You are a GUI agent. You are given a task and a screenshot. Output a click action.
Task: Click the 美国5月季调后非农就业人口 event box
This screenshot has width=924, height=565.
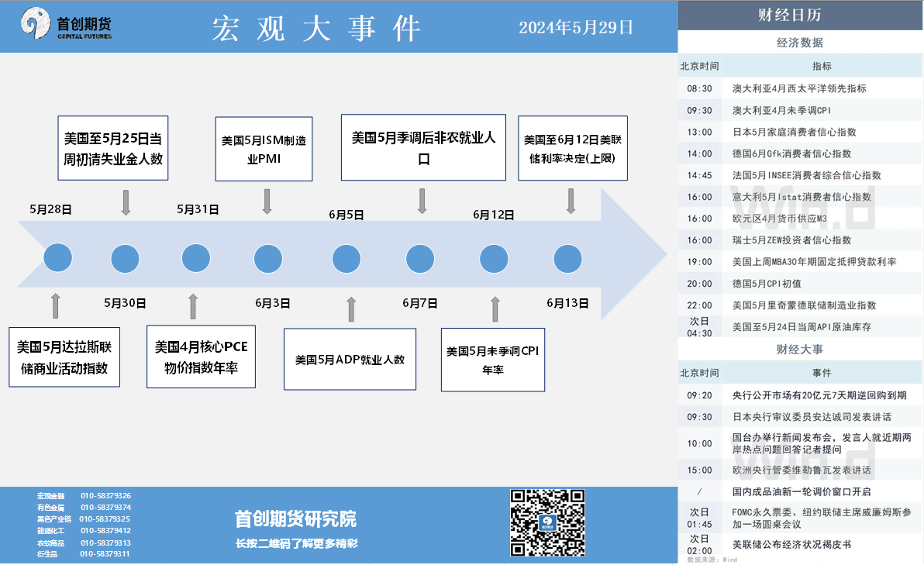[x=424, y=147]
